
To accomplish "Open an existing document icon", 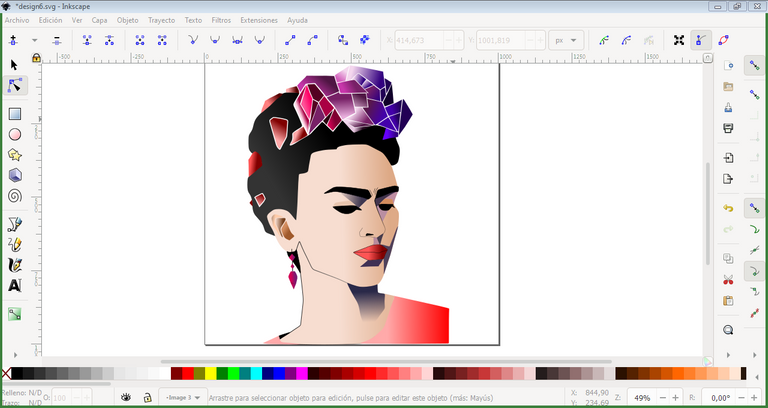I will pyautogui.click(x=728, y=87).
